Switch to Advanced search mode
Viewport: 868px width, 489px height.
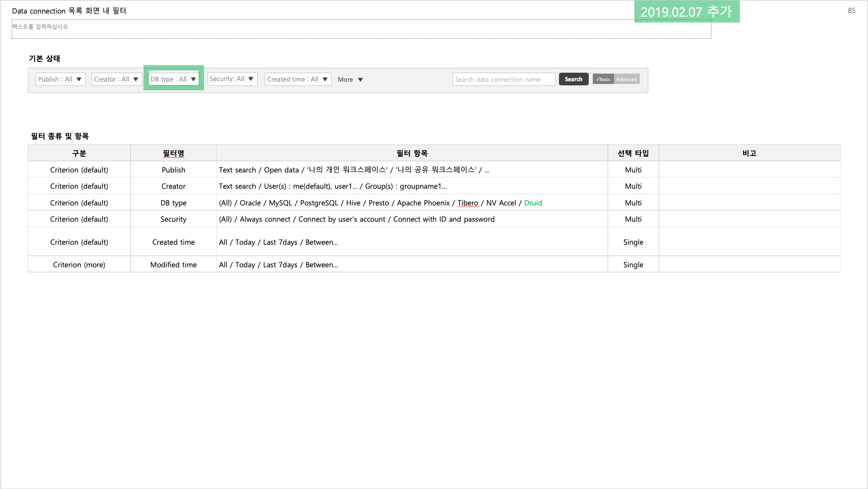(627, 79)
